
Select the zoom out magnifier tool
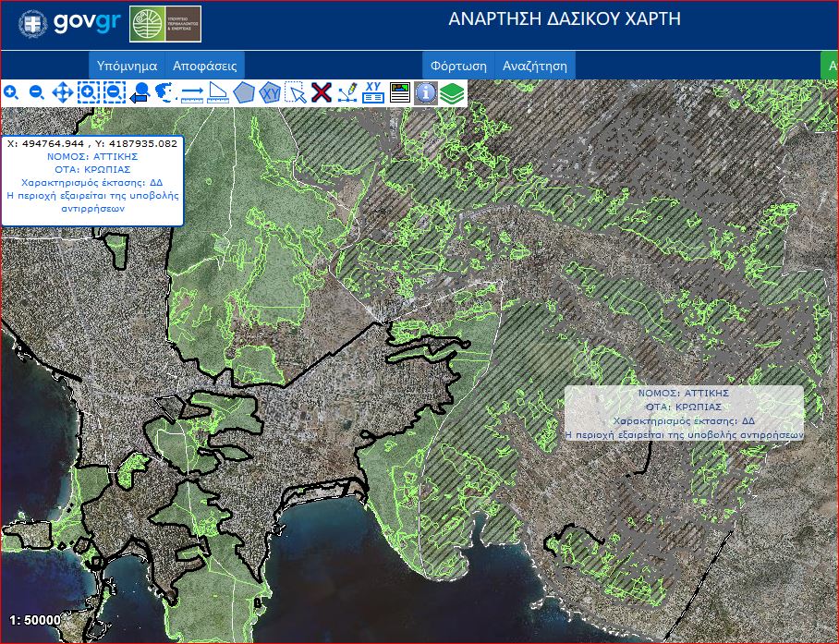(37, 92)
